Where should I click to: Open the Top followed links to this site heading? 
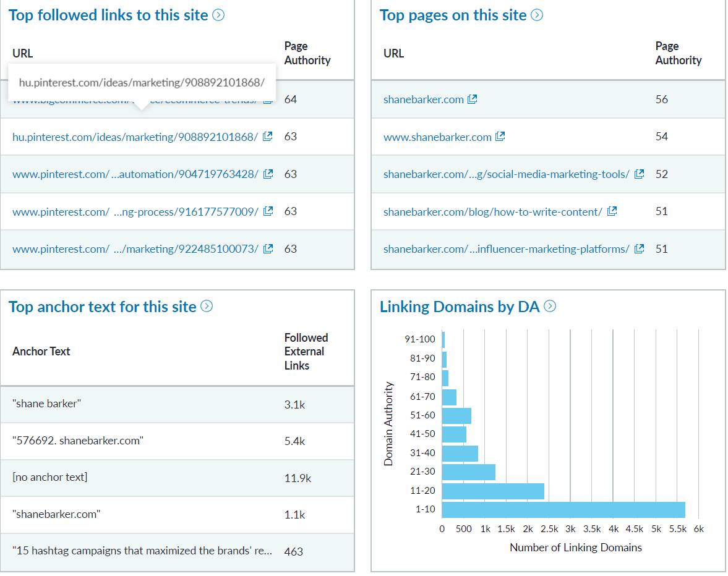pyautogui.click(x=108, y=15)
